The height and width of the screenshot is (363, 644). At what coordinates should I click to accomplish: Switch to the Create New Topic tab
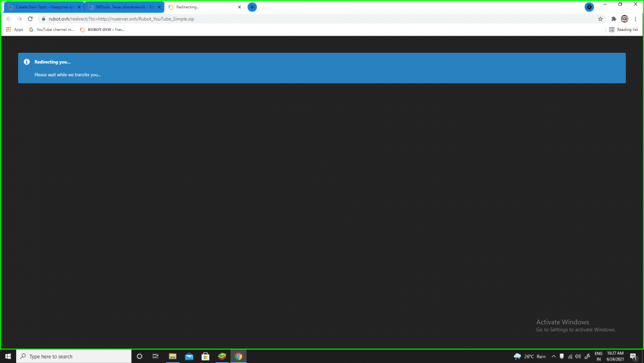[x=43, y=7]
